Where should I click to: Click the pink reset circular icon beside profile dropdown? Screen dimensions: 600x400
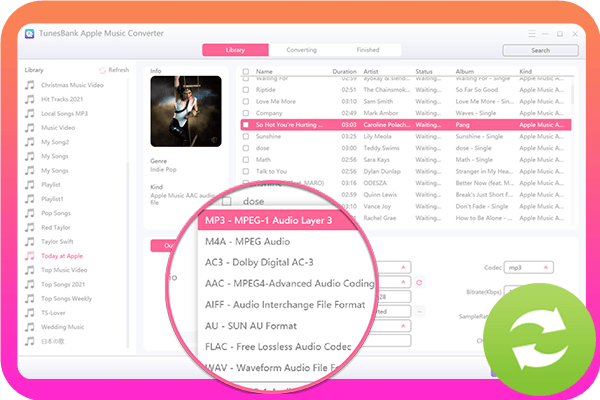[419, 282]
